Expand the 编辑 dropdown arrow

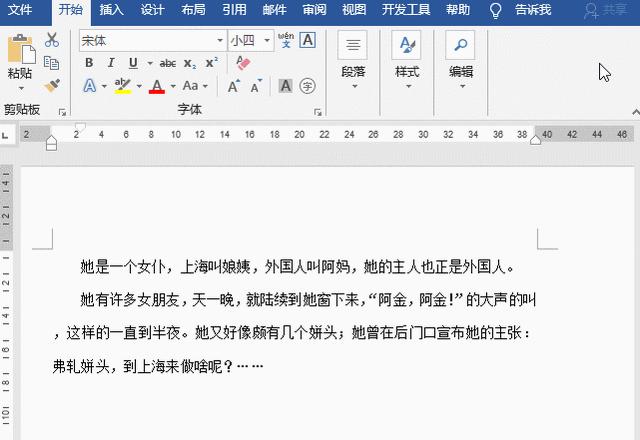462,86
